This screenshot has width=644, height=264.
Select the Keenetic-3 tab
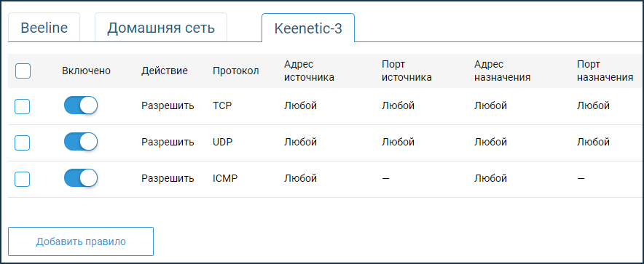pyautogui.click(x=308, y=28)
